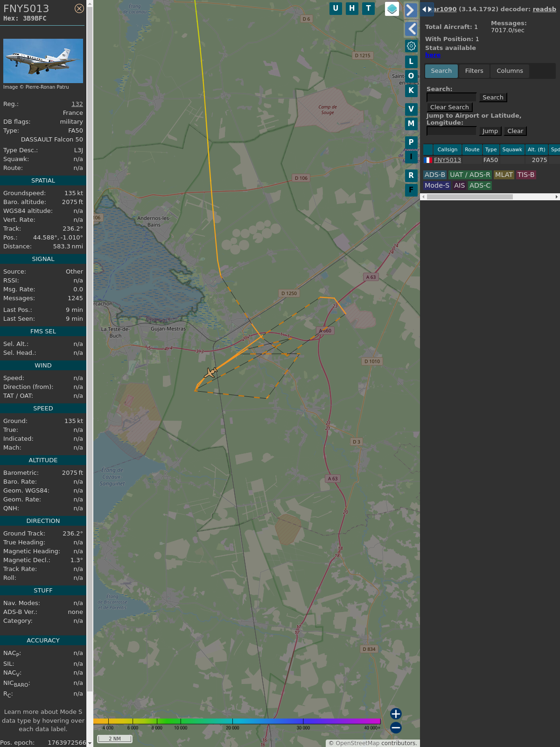This screenshot has height=747, width=560.
Task: Sort table by Type column
Action: 490,149
